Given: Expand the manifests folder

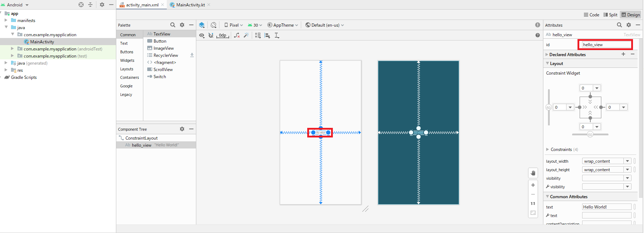Looking at the screenshot, I should [6, 20].
